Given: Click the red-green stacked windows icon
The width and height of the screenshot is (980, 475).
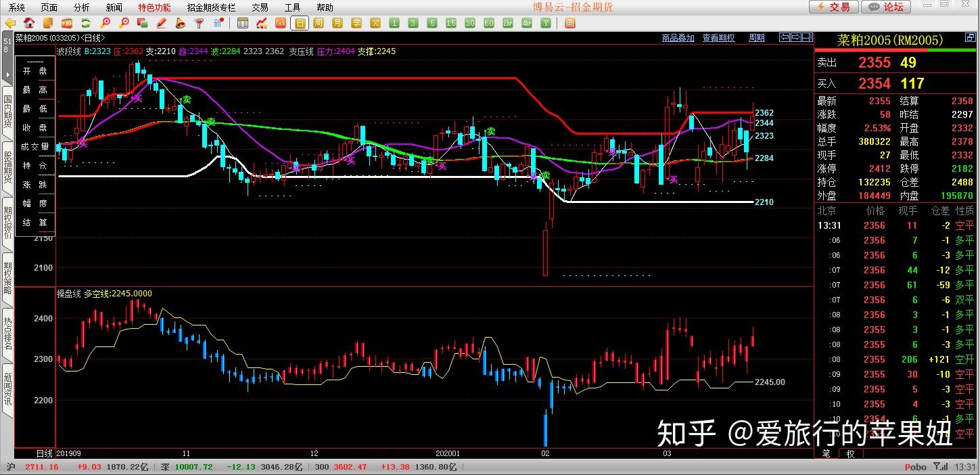Looking at the screenshot, I should pyautogui.click(x=143, y=23).
